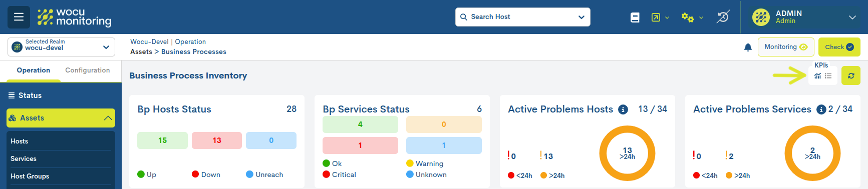Click the Unreach legend entry

pos(264,174)
